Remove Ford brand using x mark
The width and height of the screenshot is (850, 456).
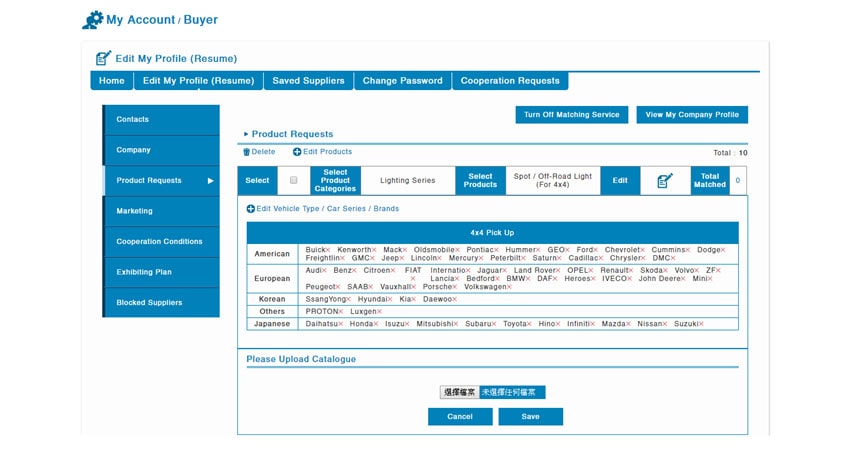[596, 250]
